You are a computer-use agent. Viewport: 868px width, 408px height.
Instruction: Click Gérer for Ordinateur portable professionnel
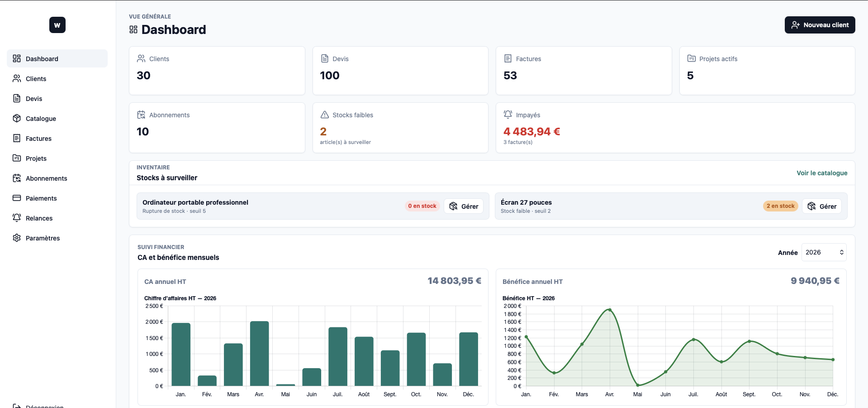[x=464, y=206]
